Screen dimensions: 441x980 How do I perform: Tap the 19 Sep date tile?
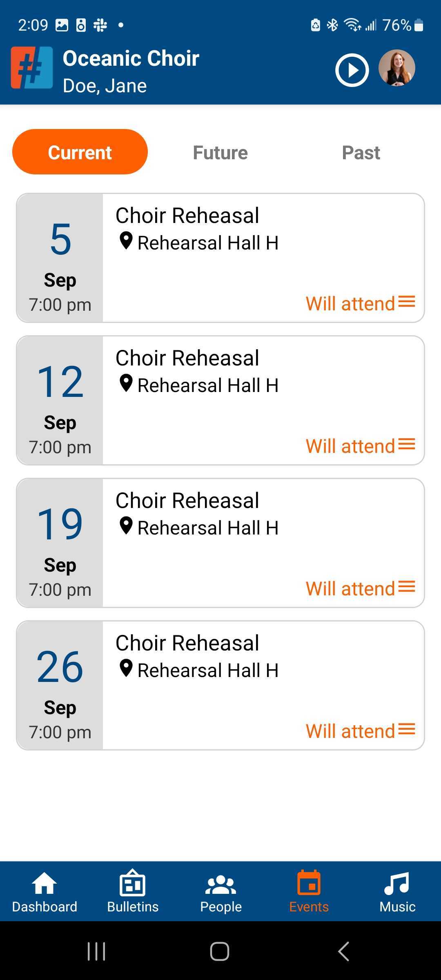[60, 543]
